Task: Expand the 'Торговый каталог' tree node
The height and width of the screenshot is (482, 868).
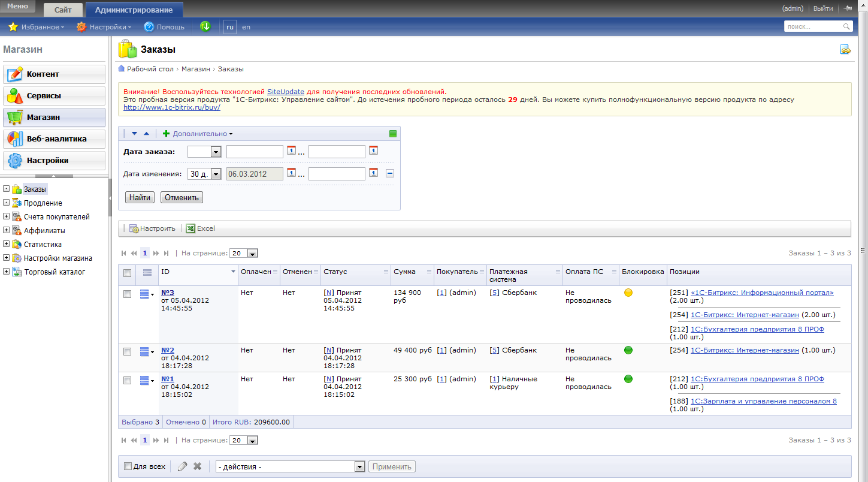Action: pyautogui.click(x=7, y=272)
